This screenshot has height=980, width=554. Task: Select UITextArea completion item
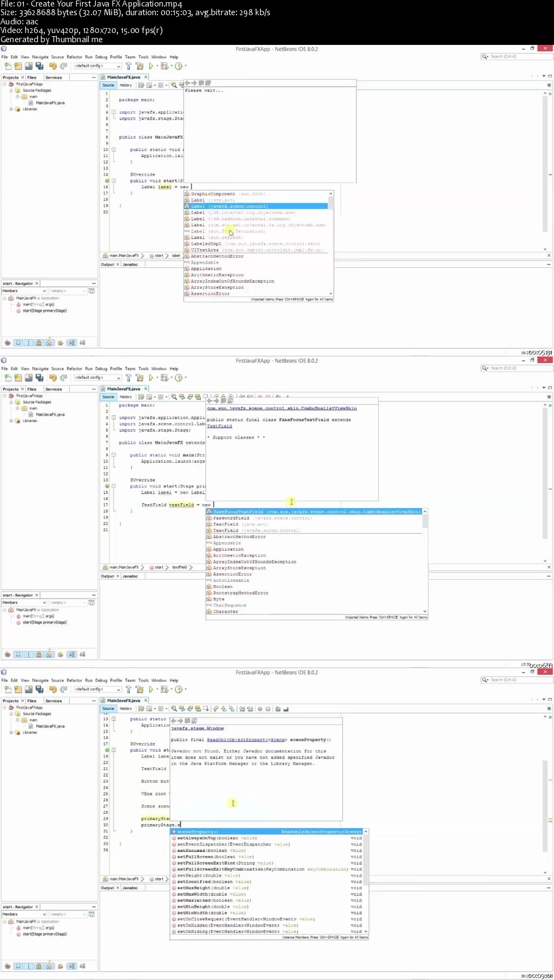[256, 250]
